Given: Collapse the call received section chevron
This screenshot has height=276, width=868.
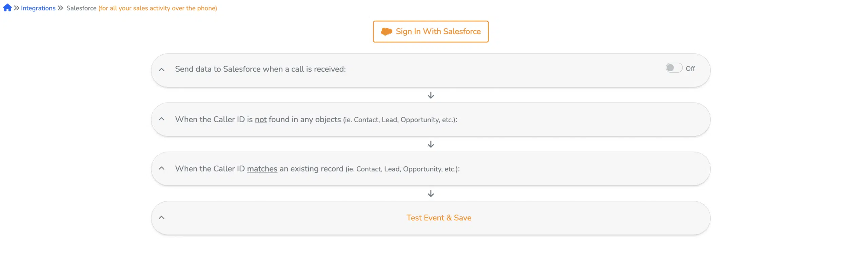Looking at the screenshot, I should pyautogui.click(x=162, y=70).
